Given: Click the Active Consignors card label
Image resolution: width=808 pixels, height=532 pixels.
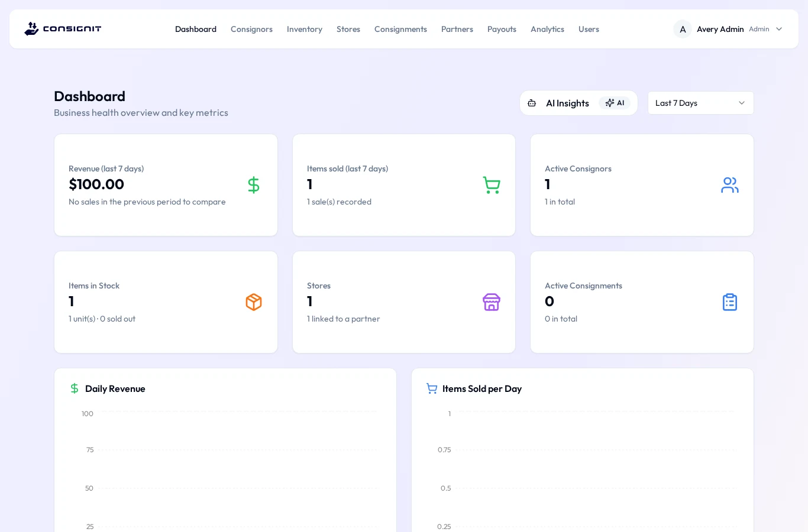Looking at the screenshot, I should coord(578,168).
